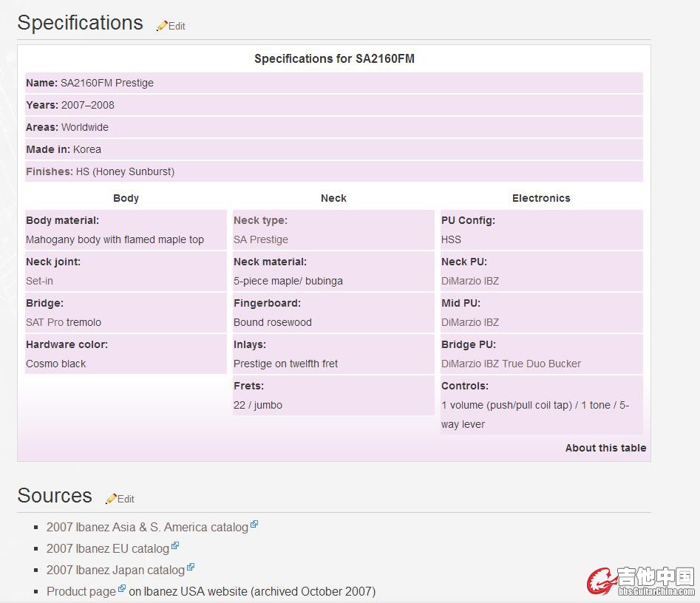Follow the SA Prestige neck type link

pos(261,239)
